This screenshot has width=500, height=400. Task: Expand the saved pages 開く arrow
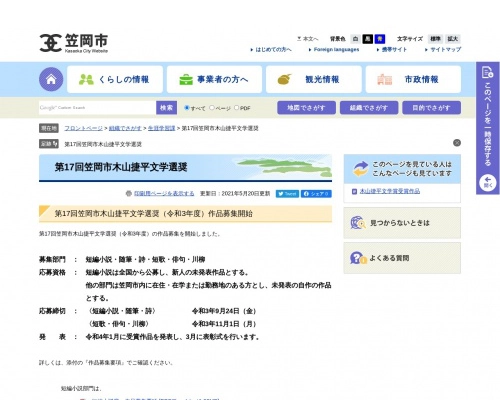[x=488, y=183]
